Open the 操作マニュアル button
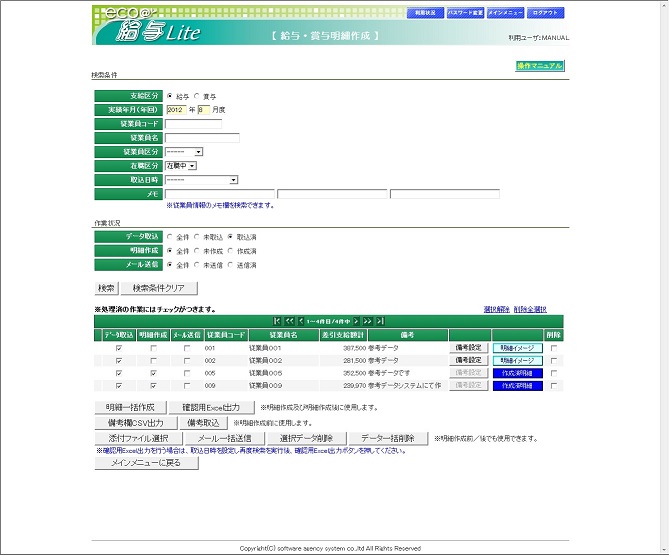Screen dimensions: 669x555 click(540, 66)
